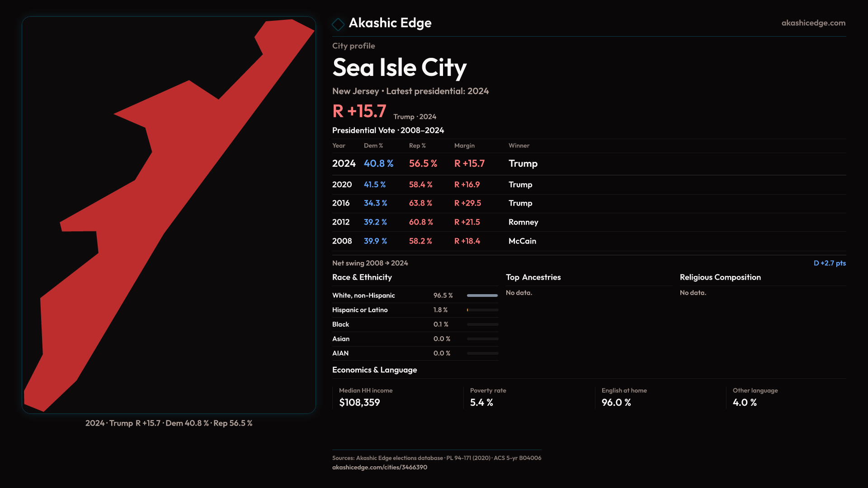This screenshot has width=868, height=488.
Task: Click the Akashic Edge diamond logo icon
Action: click(338, 24)
